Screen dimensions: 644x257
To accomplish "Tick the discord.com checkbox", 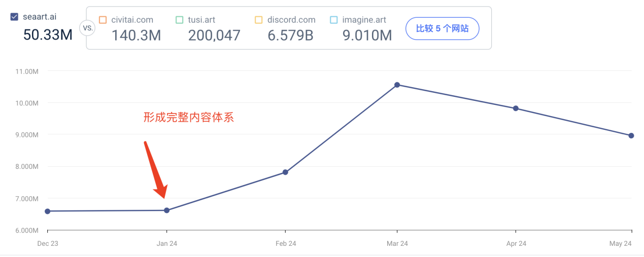I will coord(258,20).
